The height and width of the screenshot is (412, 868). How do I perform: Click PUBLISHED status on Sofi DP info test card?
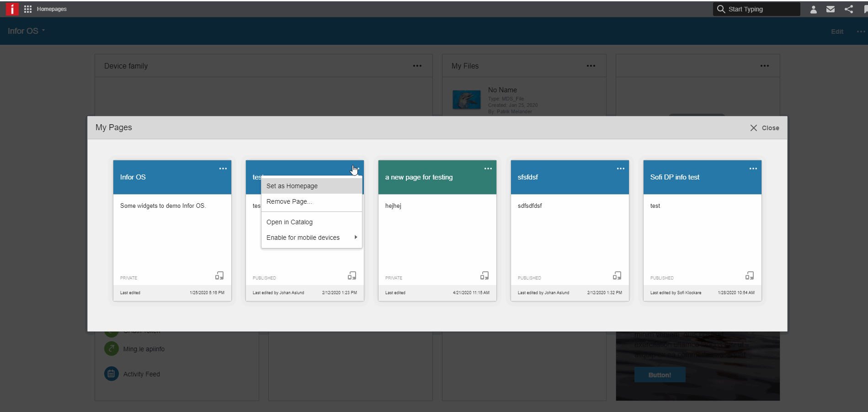(662, 278)
